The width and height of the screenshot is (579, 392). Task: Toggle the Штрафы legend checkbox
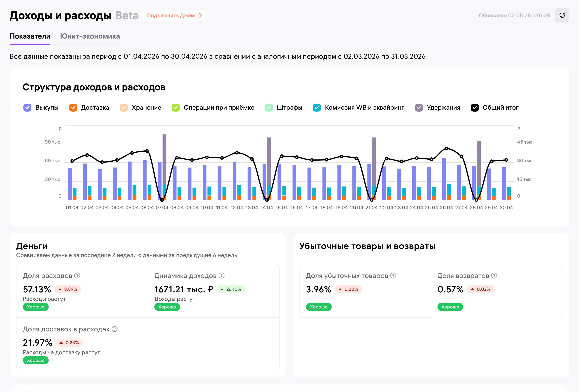click(x=269, y=107)
